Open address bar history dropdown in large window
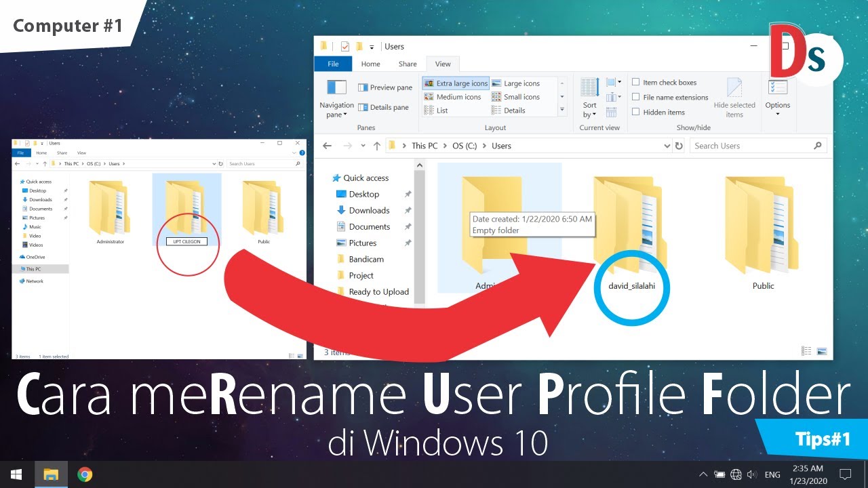Screen dimensions: 868x488 coord(667,146)
